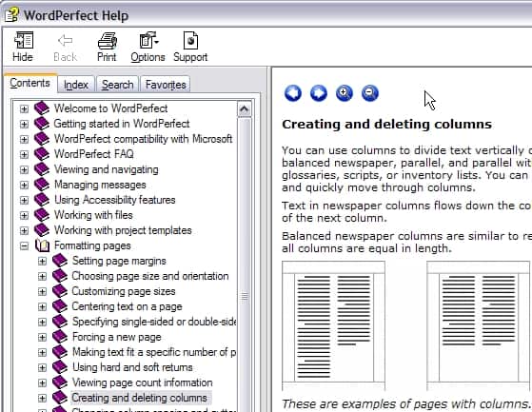Click book icon beside Welcome to WordPerfect

42,108
